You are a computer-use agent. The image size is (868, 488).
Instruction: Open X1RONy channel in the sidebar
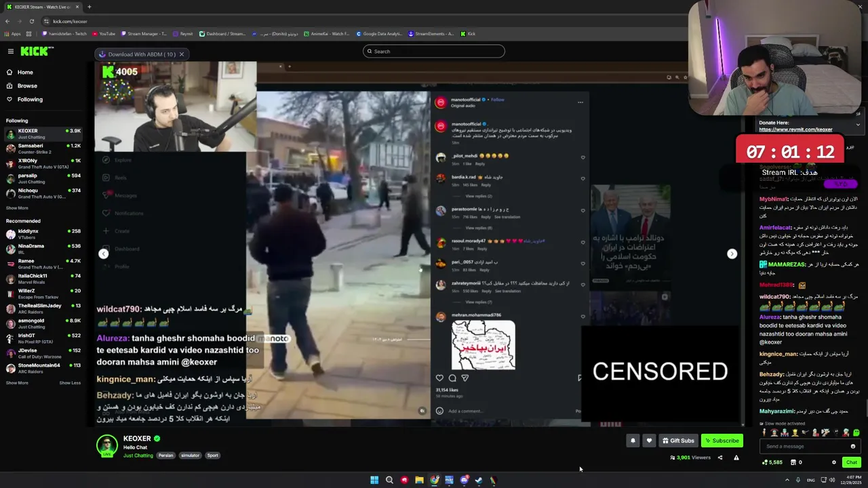(x=43, y=163)
